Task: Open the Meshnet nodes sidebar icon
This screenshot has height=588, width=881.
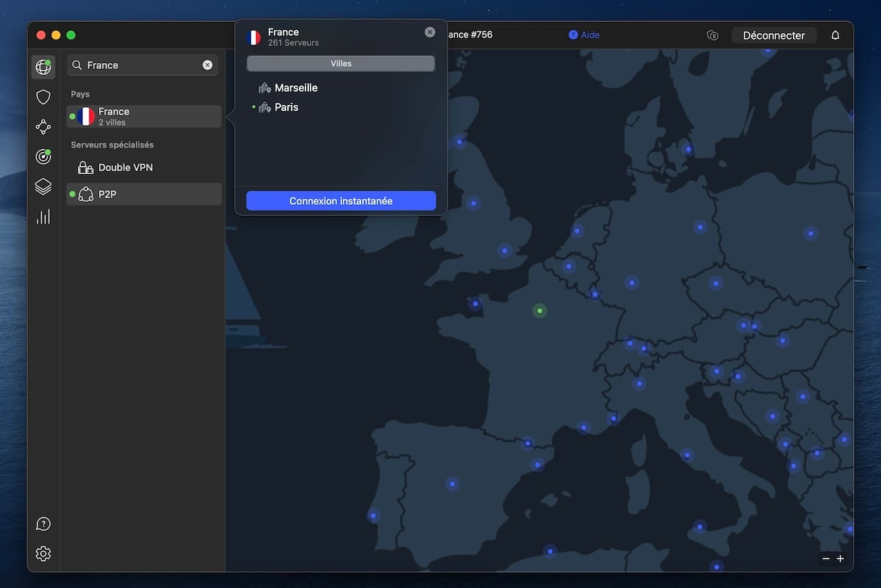Action: click(x=43, y=127)
